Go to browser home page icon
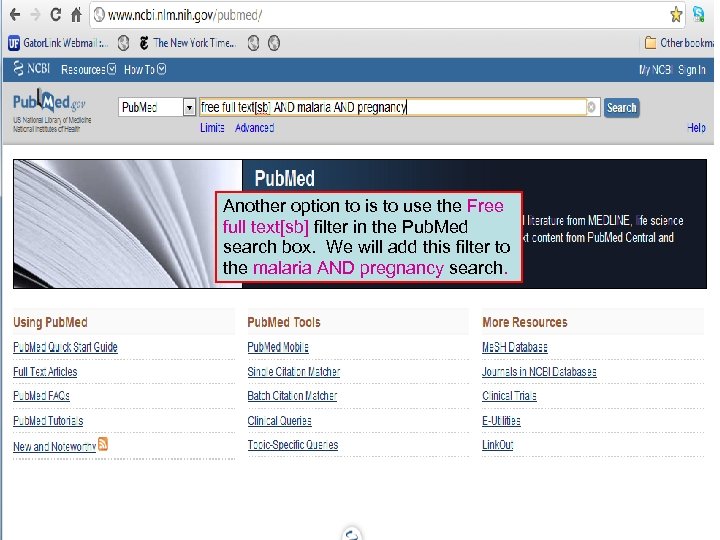 76,15
